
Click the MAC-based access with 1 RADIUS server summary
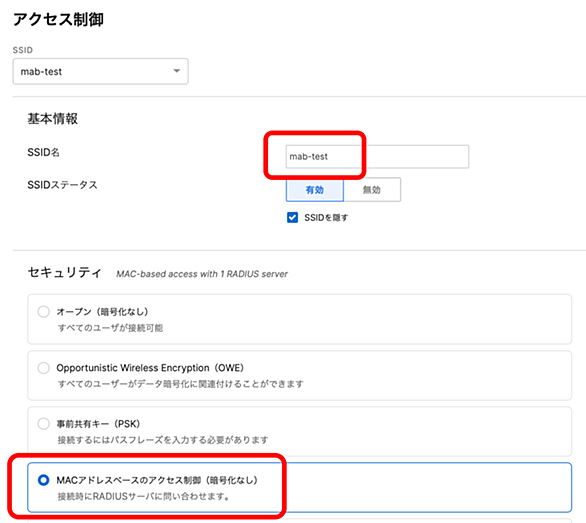click(x=202, y=274)
